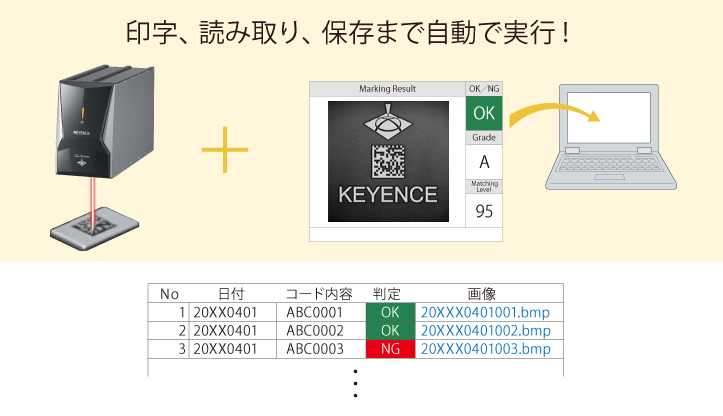Screen dimensions: 723x416
Task: Click the Grade A value box
Action: (x=484, y=162)
